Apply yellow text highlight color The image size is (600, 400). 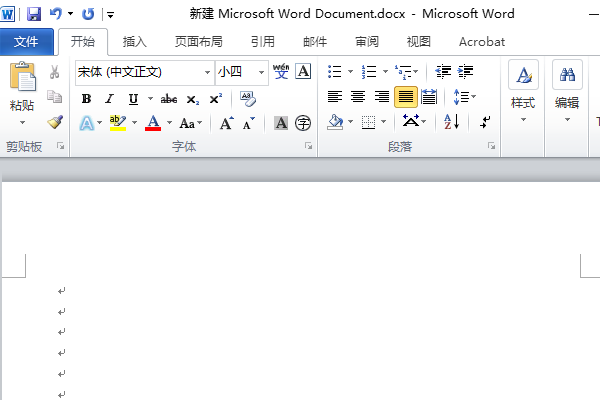point(117,123)
